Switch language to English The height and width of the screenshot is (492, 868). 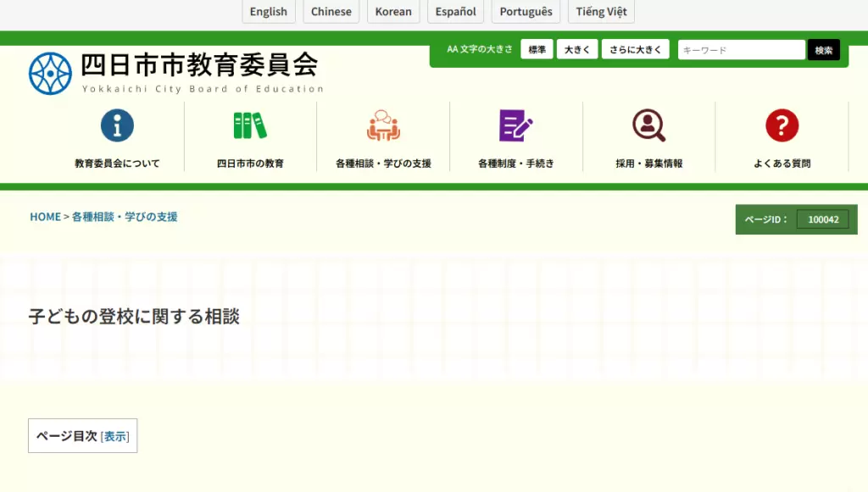(269, 12)
